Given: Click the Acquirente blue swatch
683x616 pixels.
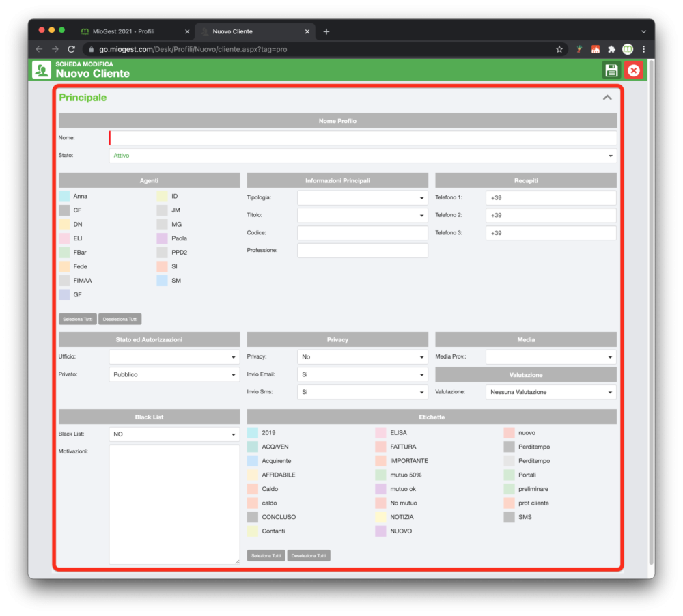Looking at the screenshot, I should point(253,460).
